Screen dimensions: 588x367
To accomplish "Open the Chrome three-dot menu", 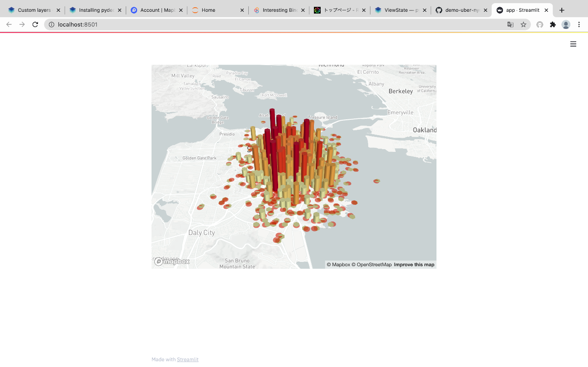I will [x=579, y=24].
